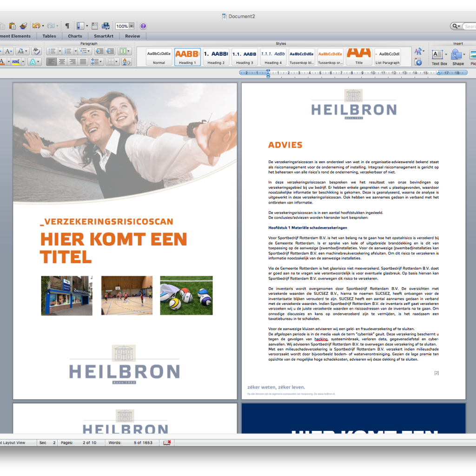Viewport: 476px width, 476px height.
Task: Open the font color dropdown arrow
Action: pos(8,61)
